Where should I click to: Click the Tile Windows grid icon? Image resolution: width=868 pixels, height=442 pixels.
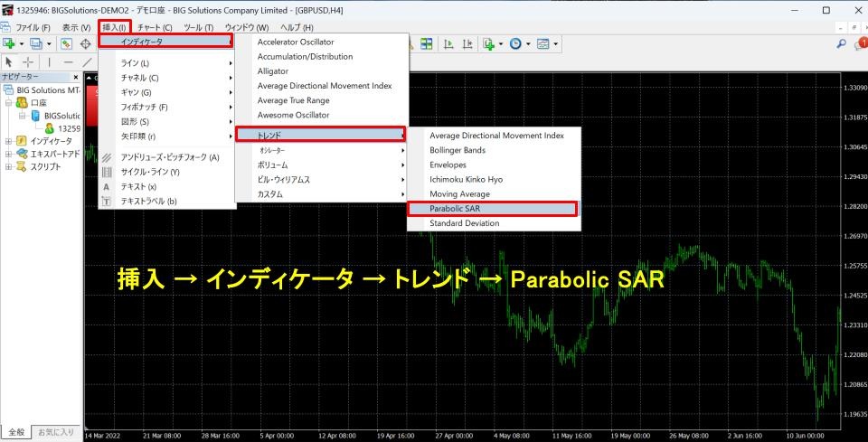426,43
